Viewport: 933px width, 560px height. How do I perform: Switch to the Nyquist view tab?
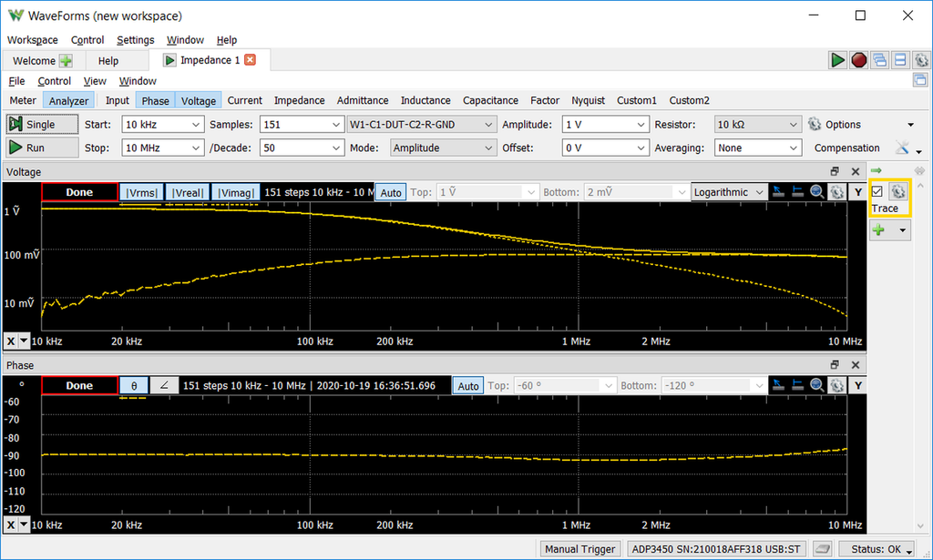click(588, 100)
